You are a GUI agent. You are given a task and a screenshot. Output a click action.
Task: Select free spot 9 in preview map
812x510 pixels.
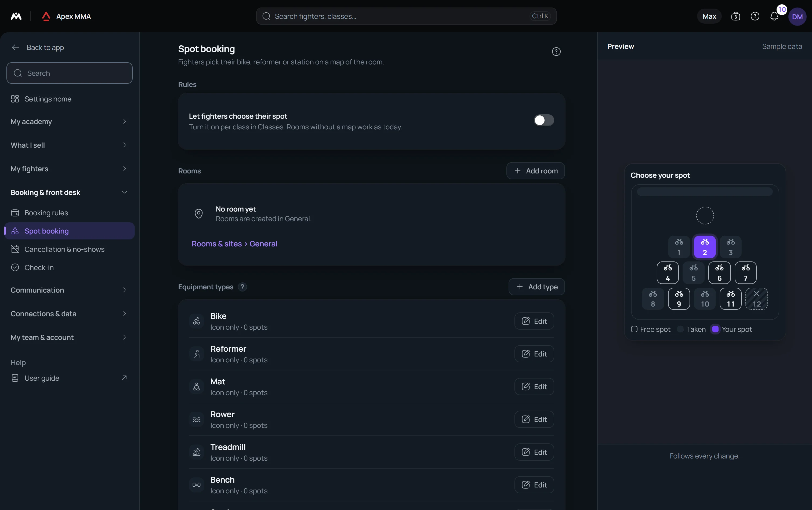coord(679,299)
